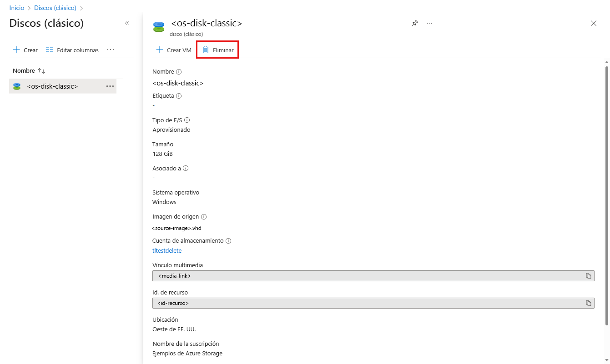Open the Discos (clásico) breadcrumb link
The width and height of the screenshot is (610, 364).
point(55,8)
